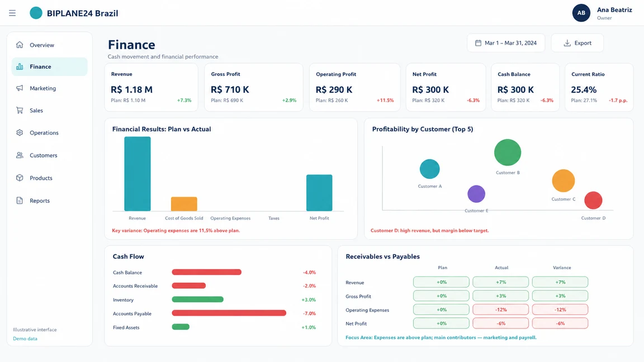Click Revenue Plan +0% cell

441,282
